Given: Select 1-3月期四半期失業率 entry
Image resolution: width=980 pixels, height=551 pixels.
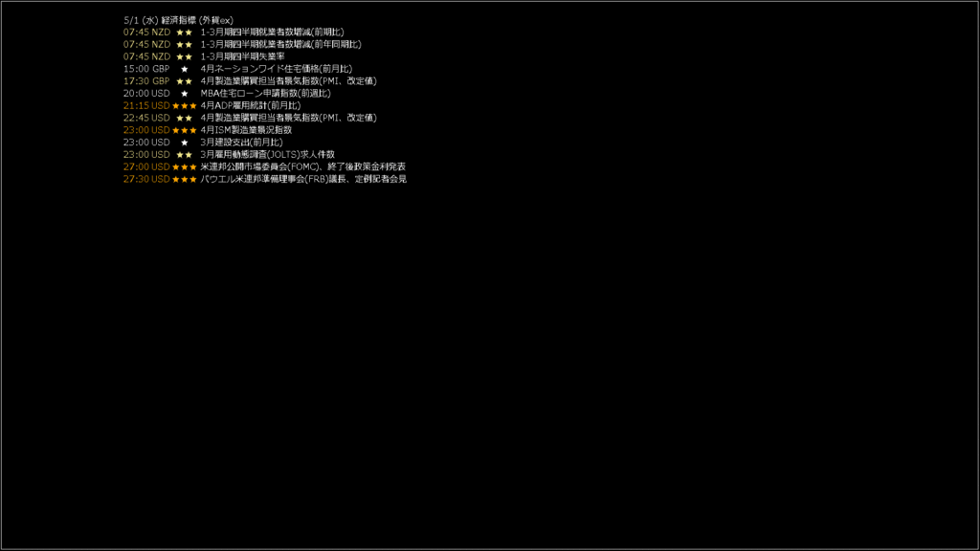Looking at the screenshot, I should click(242, 56).
